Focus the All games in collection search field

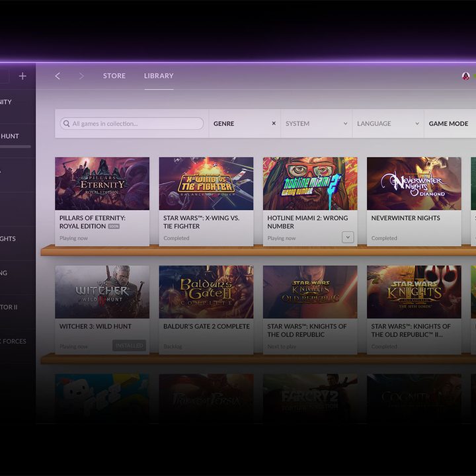click(x=132, y=124)
